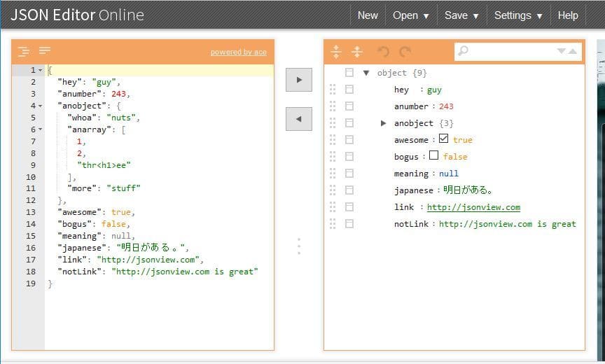Redo last action in tree editor
The height and width of the screenshot is (364, 605).
(x=405, y=51)
